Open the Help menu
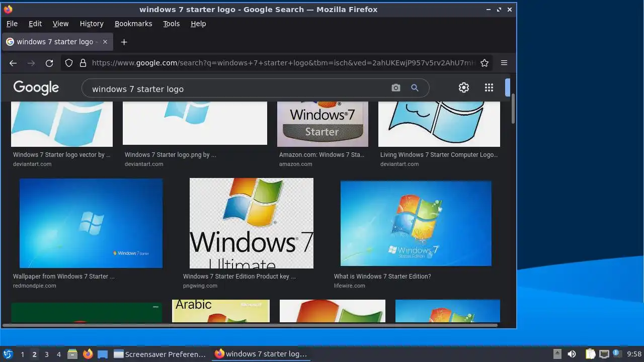Image resolution: width=644 pixels, height=362 pixels. (x=198, y=24)
